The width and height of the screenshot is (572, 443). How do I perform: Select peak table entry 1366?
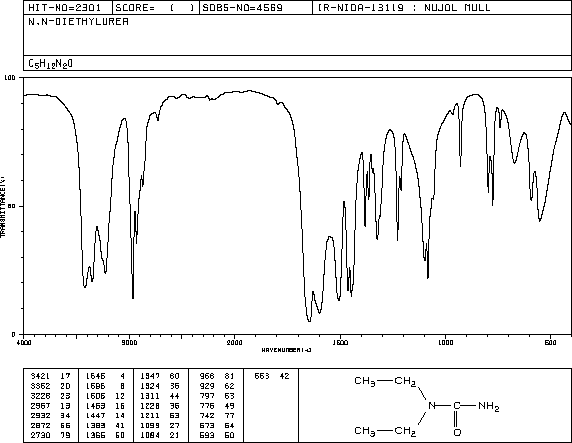(x=96, y=435)
